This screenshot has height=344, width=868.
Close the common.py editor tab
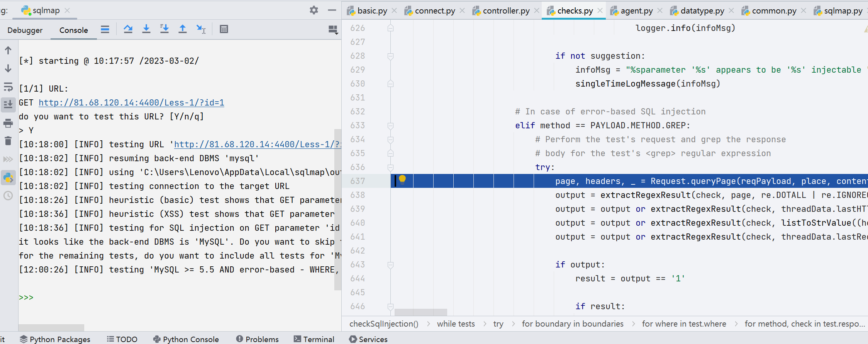[804, 11]
